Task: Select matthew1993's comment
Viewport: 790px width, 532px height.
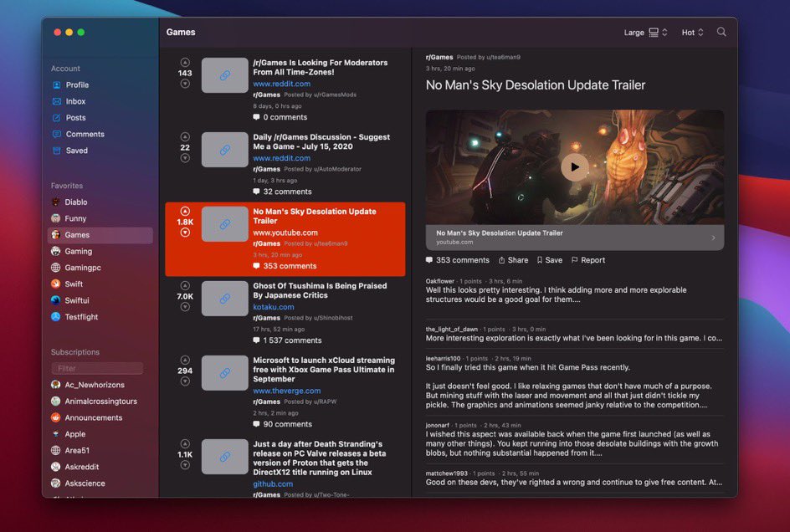Action: click(x=574, y=478)
